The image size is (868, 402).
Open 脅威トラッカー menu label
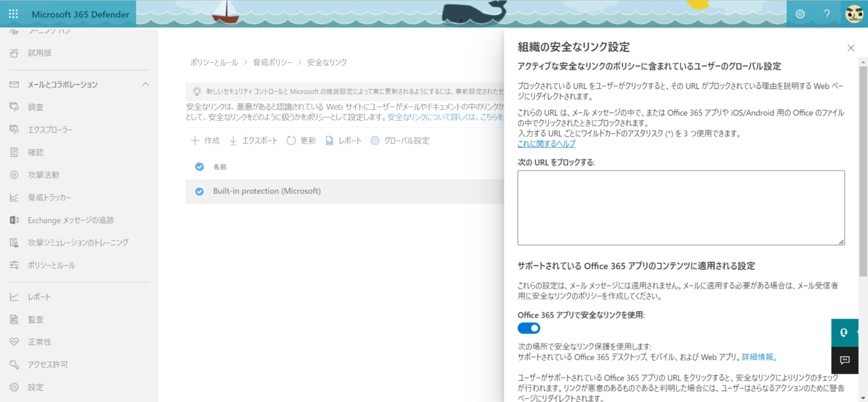tap(49, 197)
